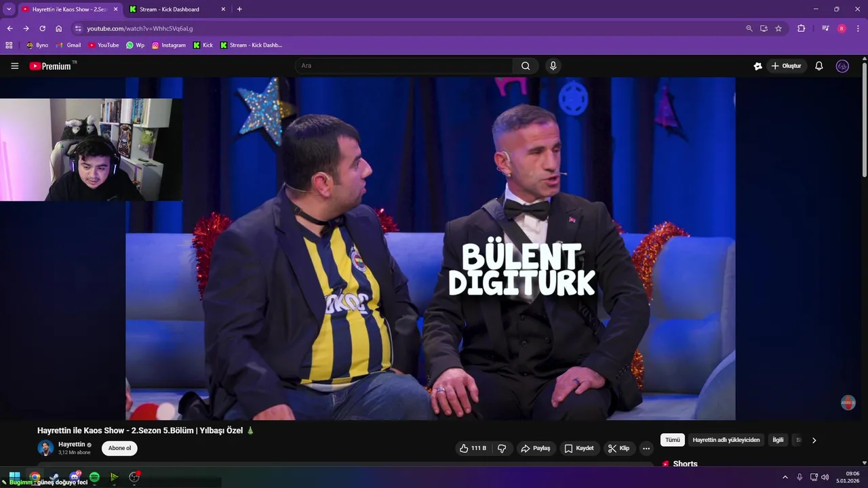Open the Chrome extensions puzzle icon

pos(801,28)
